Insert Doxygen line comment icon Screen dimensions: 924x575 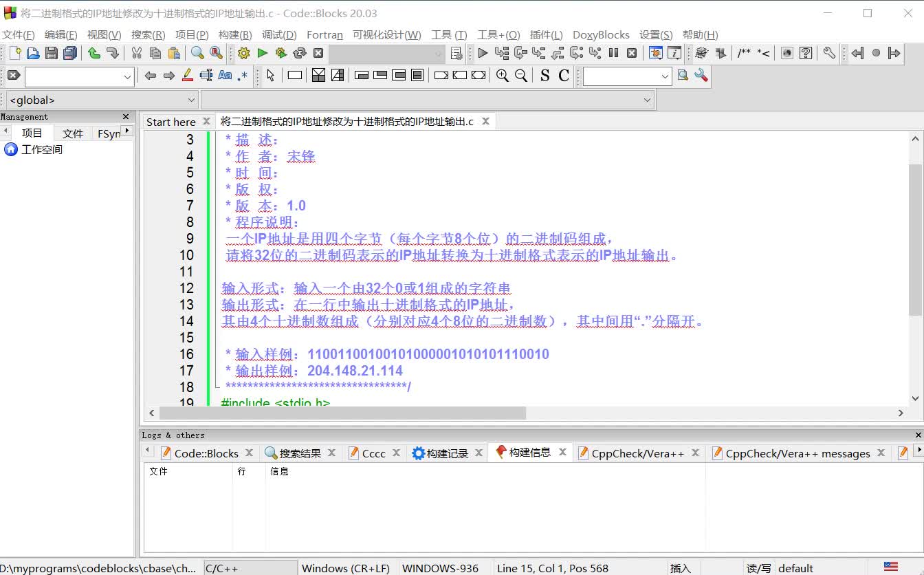click(763, 53)
